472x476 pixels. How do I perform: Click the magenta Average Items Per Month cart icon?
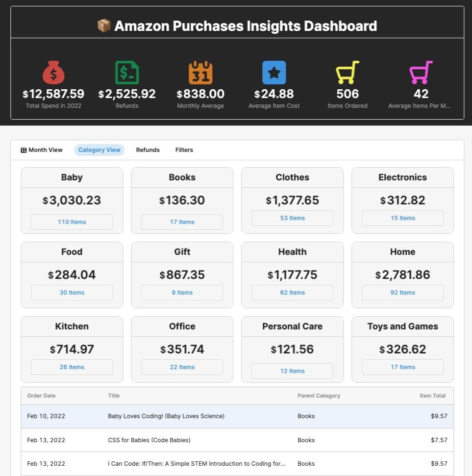(420, 72)
